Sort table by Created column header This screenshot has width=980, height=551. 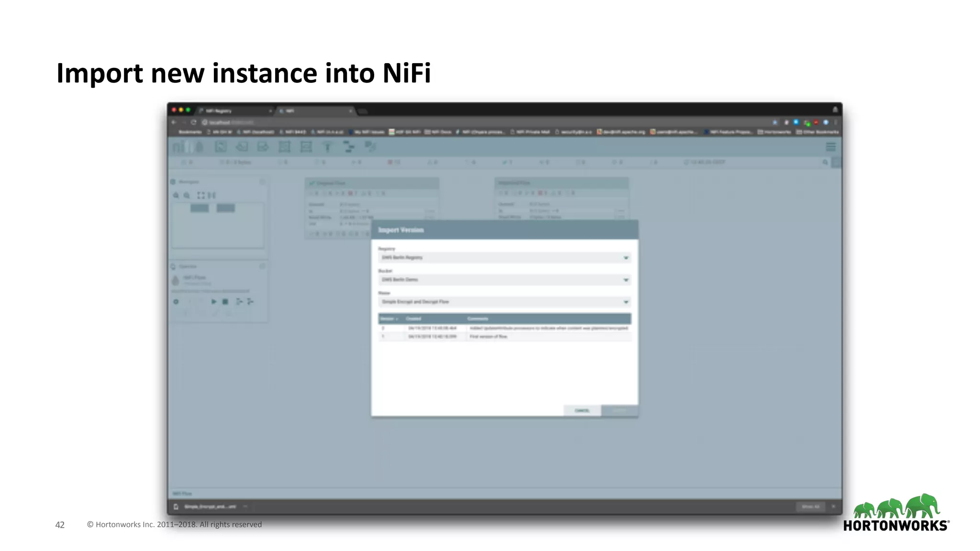click(414, 319)
